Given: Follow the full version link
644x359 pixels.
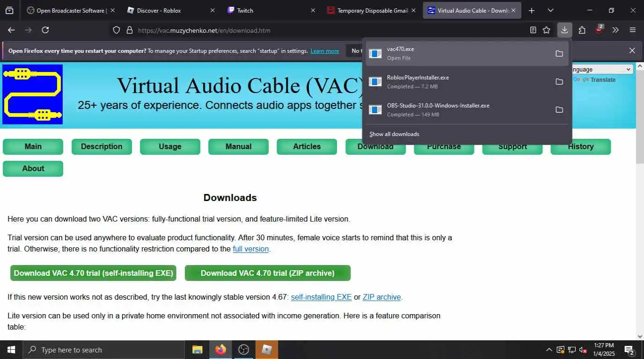Looking at the screenshot, I should coord(251,249).
